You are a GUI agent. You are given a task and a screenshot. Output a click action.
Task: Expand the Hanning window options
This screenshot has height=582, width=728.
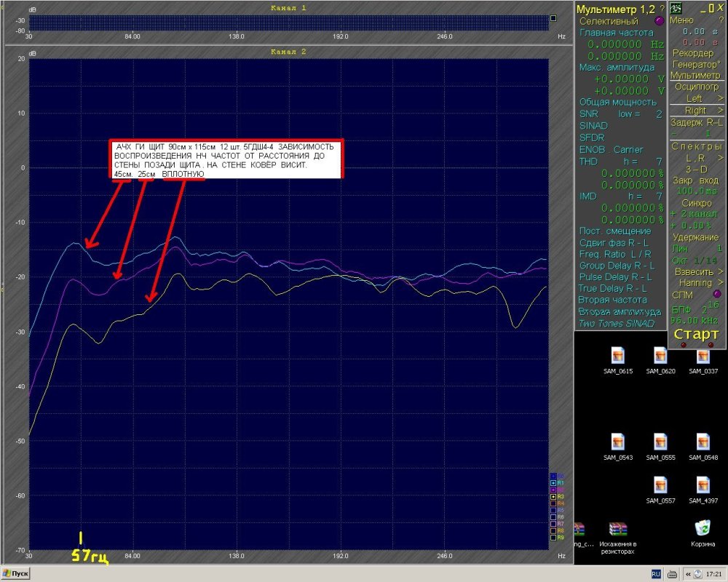[695, 282]
